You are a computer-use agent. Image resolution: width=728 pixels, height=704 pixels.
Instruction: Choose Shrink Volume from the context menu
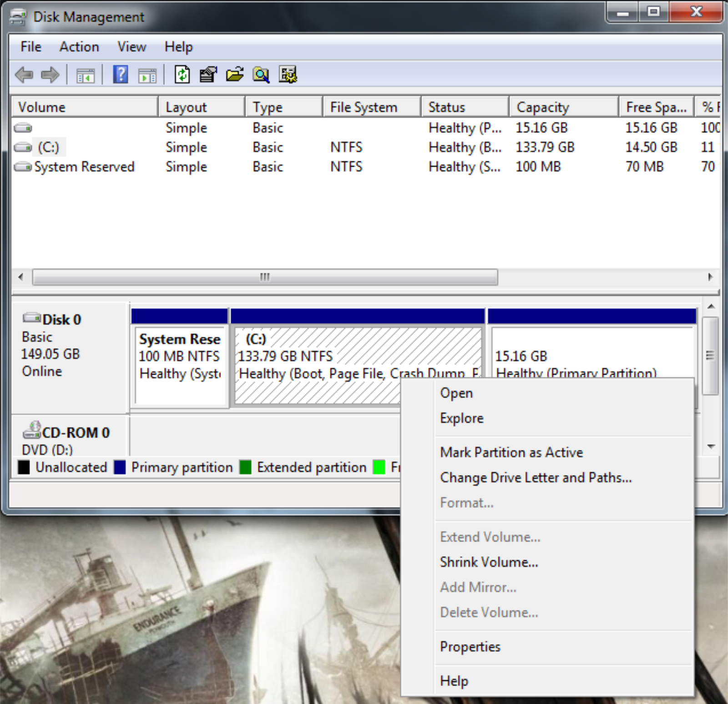coord(489,562)
